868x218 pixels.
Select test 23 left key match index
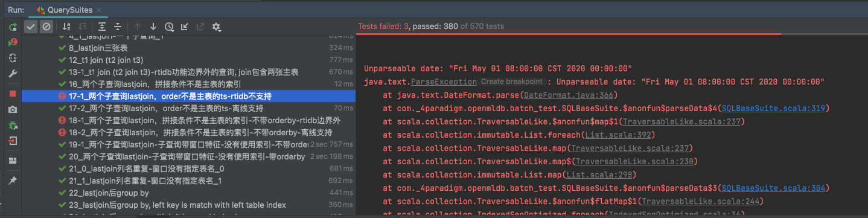click(188, 205)
